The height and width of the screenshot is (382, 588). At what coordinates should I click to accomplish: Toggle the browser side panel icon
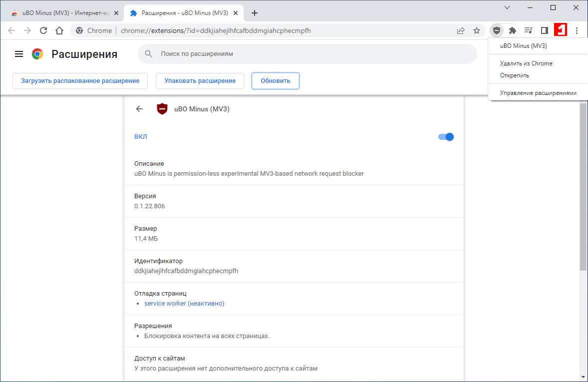point(545,30)
